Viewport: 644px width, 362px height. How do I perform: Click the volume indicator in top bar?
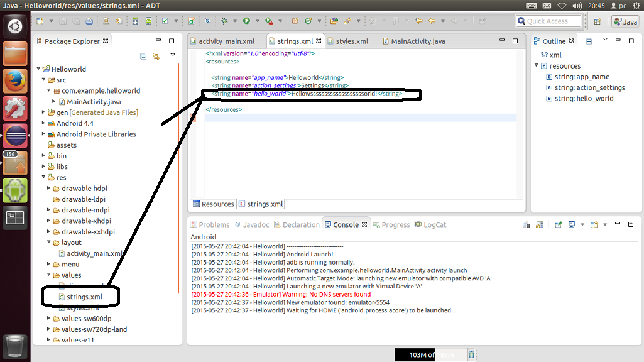click(x=577, y=5)
